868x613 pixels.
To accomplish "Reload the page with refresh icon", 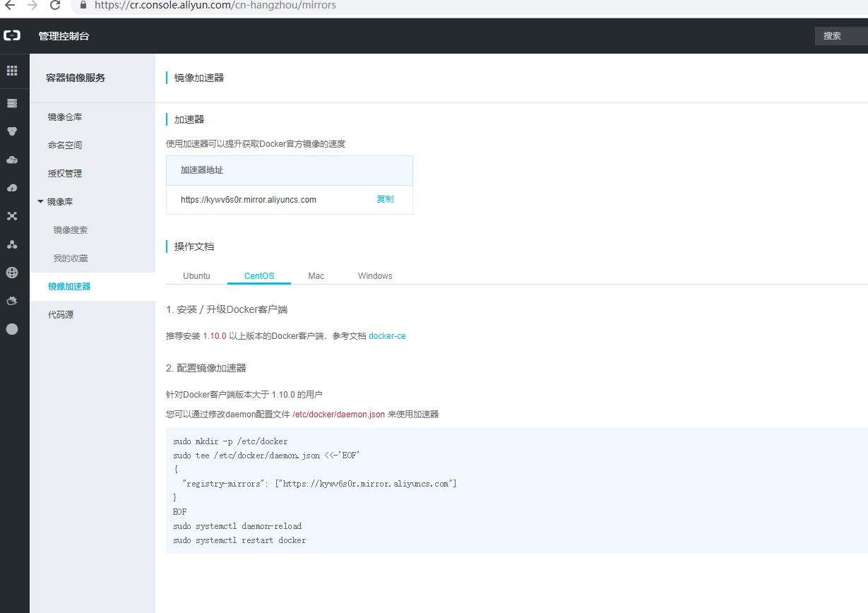I will click(55, 5).
